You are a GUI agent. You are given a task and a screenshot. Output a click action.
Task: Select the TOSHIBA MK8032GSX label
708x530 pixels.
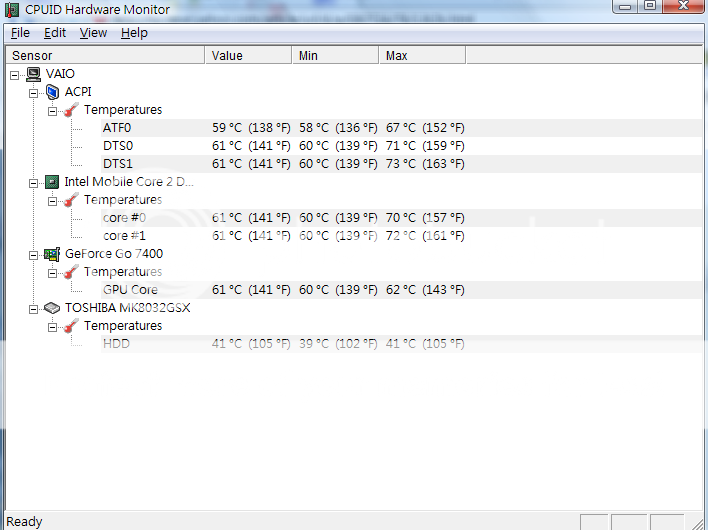click(127, 308)
